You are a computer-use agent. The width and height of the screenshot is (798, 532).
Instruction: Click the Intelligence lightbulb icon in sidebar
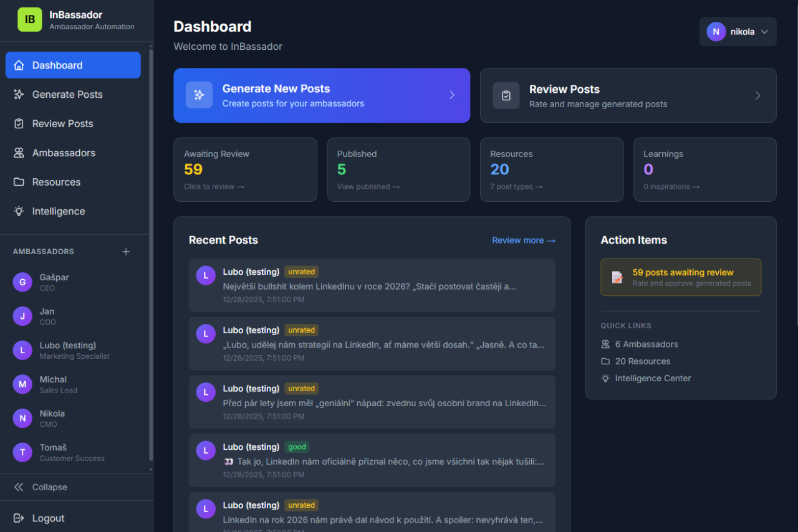[19, 211]
